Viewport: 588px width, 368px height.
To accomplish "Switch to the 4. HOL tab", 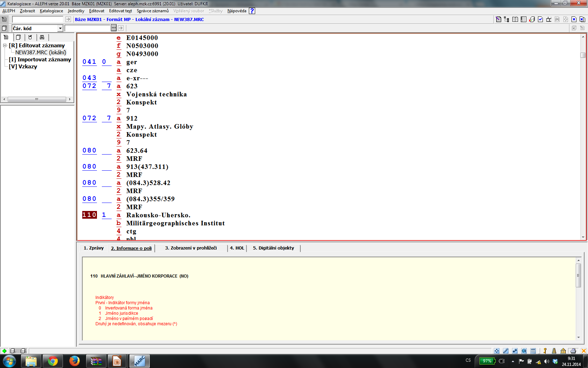I will 237,248.
